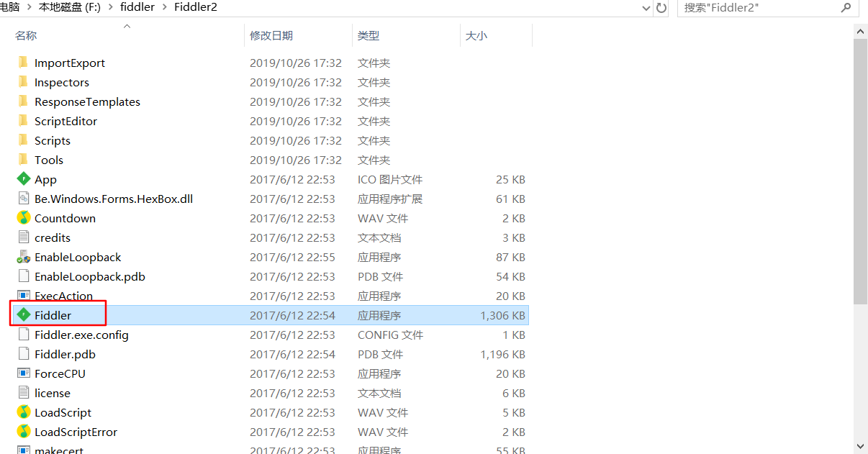Select the Fiddler.exe.config file name

[x=81, y=335]
